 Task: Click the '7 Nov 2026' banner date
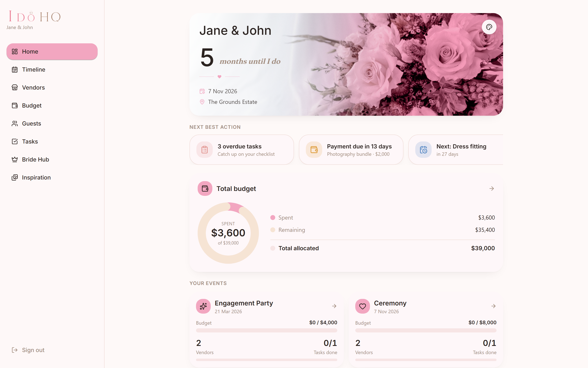pyautogui.click(x=223, y=91)
